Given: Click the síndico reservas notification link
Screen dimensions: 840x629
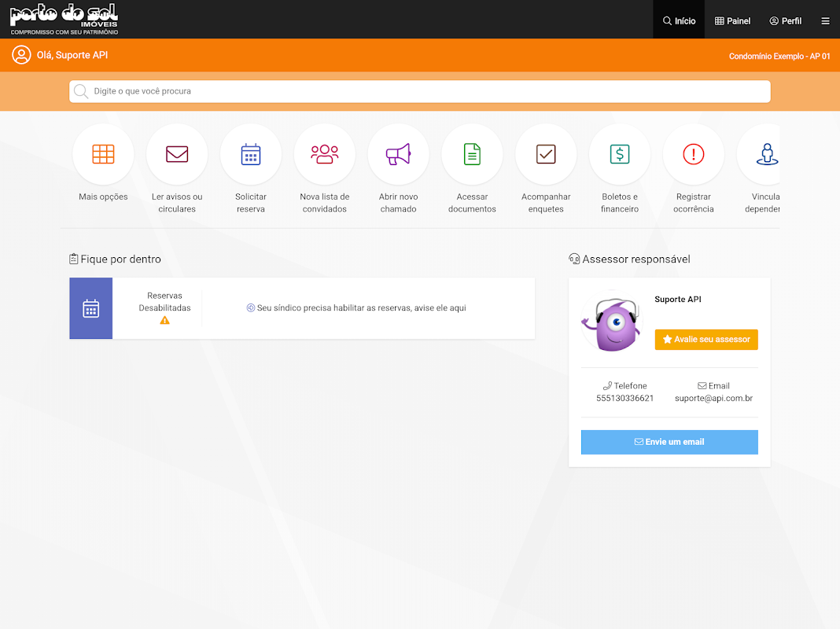Looking at the screenshot, I should tap(356, 307).
